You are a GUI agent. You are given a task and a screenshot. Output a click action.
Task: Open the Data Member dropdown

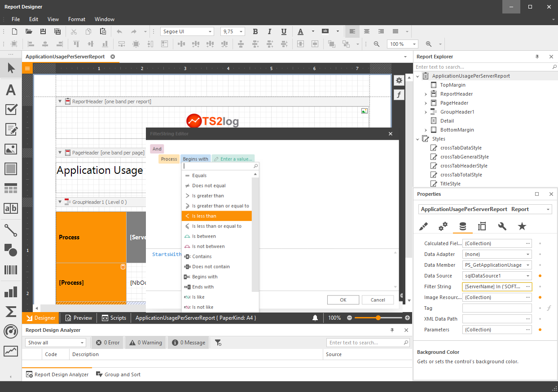pyautogui.click(x=527, y=265)
